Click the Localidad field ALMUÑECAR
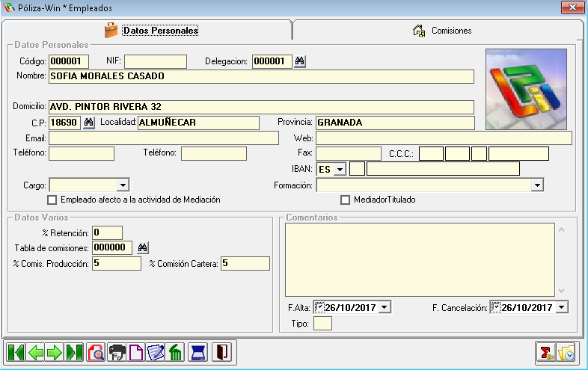The height and width of the screenshot is (370, 588). point(198,123)
